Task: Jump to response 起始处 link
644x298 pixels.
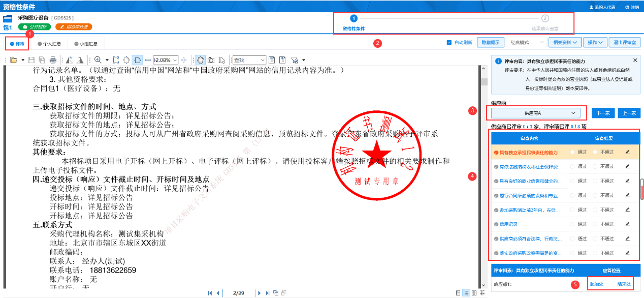Action: (x=596, y=284)
